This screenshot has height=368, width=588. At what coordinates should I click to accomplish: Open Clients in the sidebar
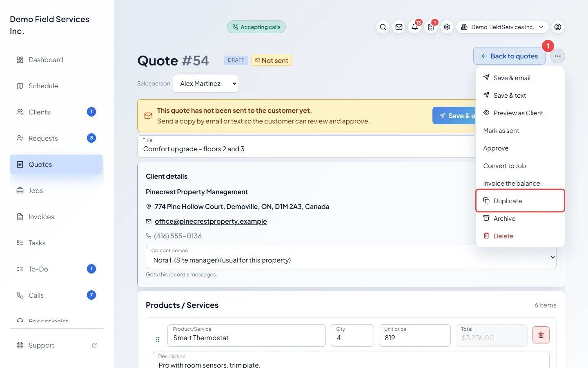point(56,112)
